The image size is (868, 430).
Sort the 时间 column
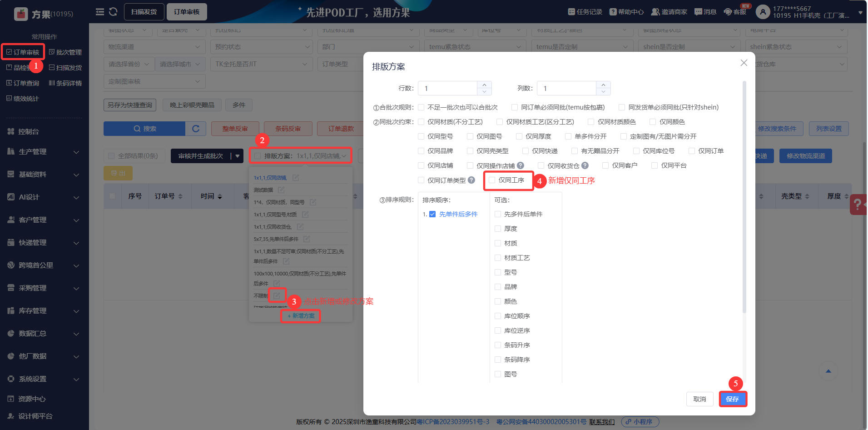(220, 196)
